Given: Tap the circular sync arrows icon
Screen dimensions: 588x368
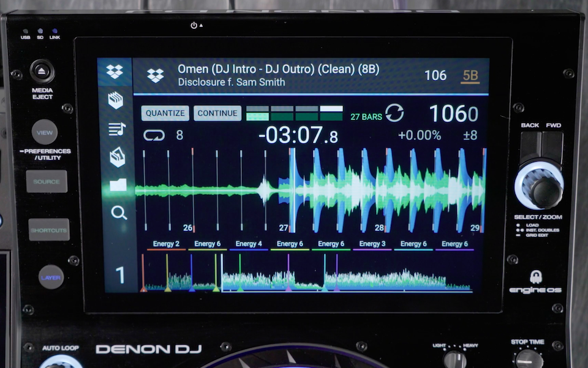Looking at the screenshot, I should pos(394,113).
